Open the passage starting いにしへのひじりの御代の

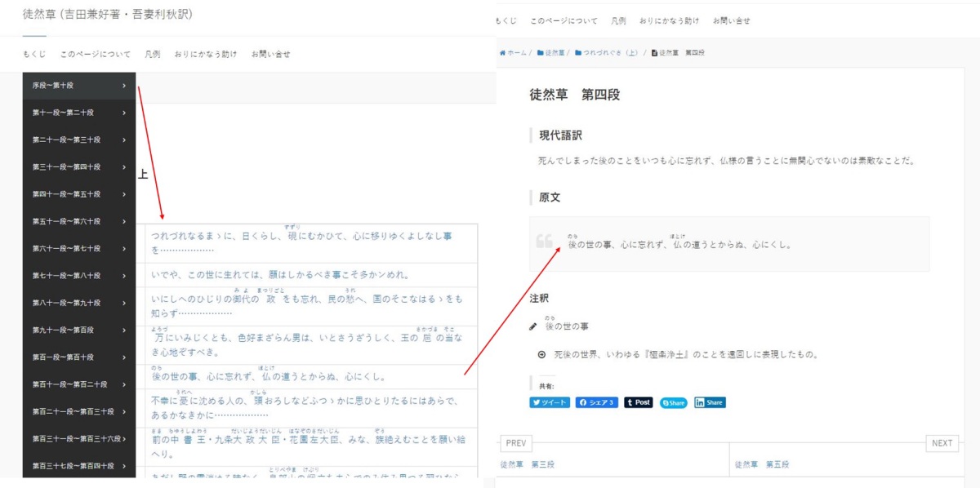(306, 305)
